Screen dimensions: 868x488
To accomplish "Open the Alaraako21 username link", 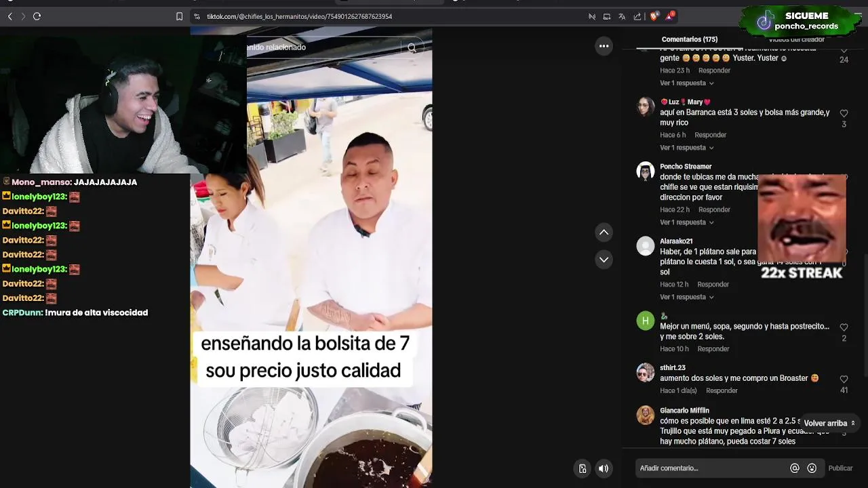I will click(676, 241).
